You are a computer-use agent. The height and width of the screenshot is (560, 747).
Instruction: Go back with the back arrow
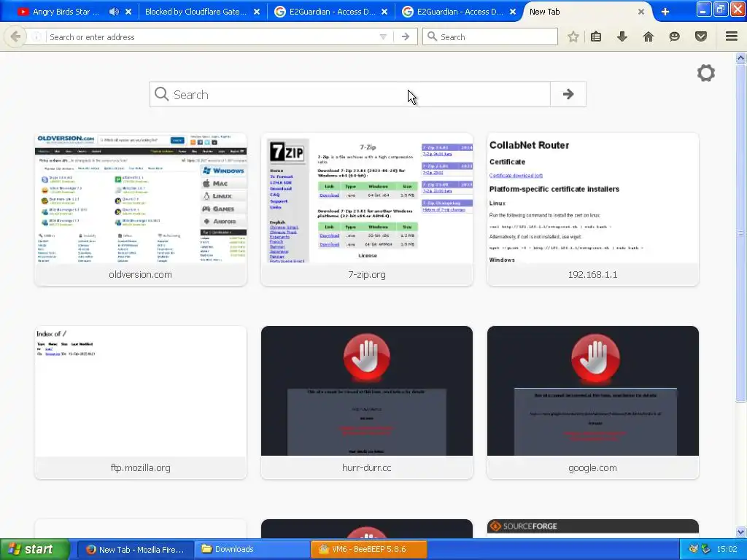(15, 36)
